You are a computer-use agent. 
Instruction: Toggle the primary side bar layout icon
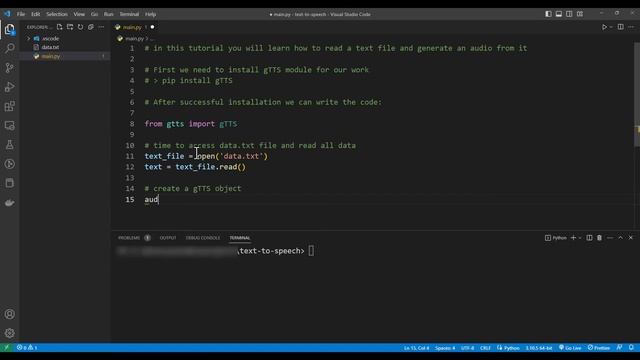pos(548,14)
